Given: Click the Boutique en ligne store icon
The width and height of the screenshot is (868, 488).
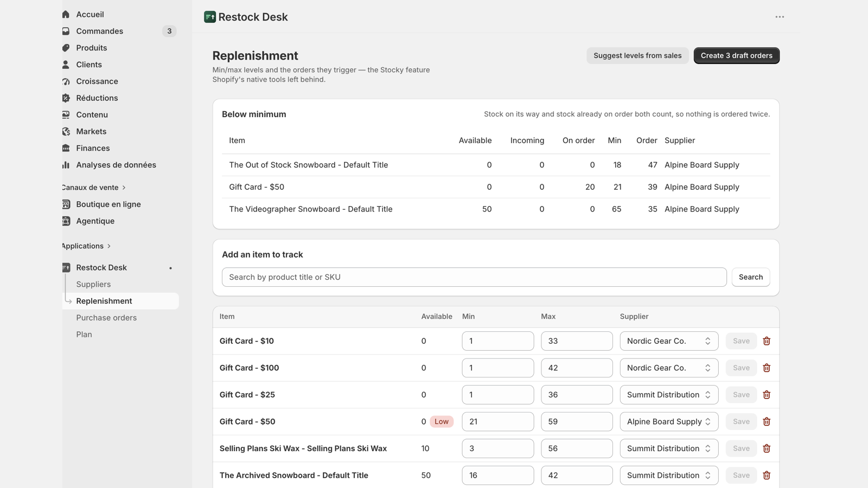Looking at the screenshot, I should [66, 204].
